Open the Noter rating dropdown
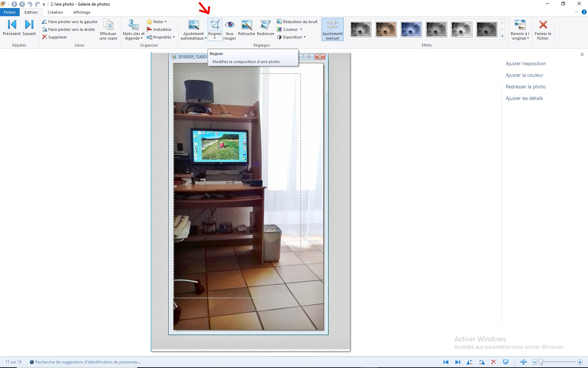The image size is (588, 368). 157,22
